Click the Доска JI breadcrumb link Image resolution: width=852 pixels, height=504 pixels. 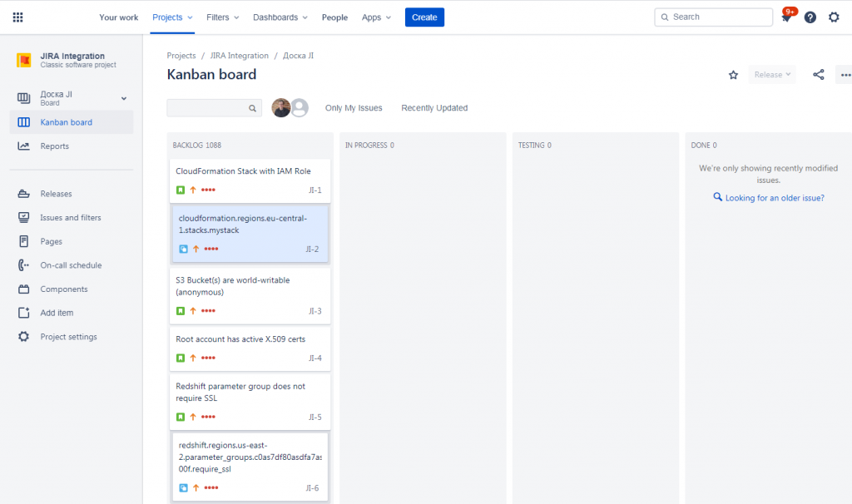299,56
